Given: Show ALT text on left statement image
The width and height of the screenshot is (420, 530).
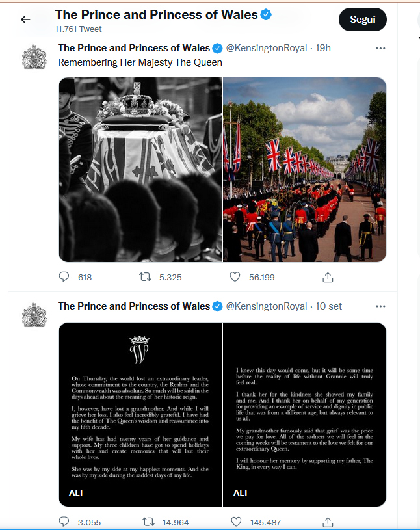Looking at the screenshot, I should 76,492.
